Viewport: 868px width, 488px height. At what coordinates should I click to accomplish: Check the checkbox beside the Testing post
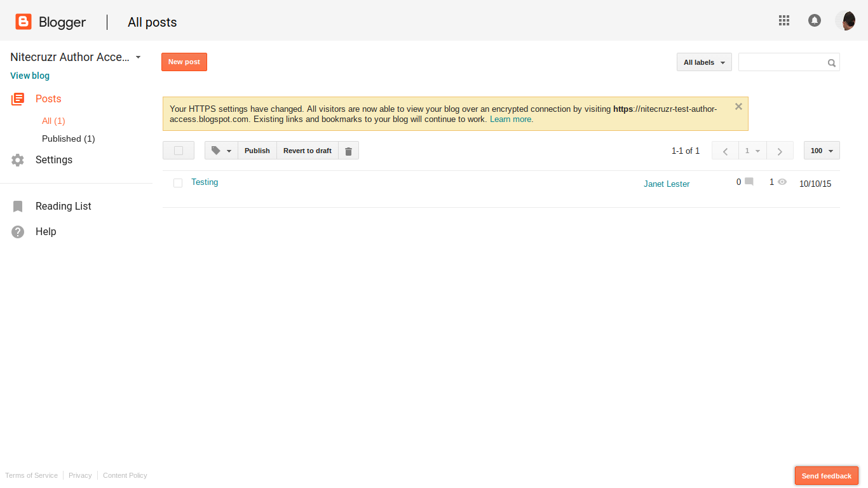[x=178, y=183]
